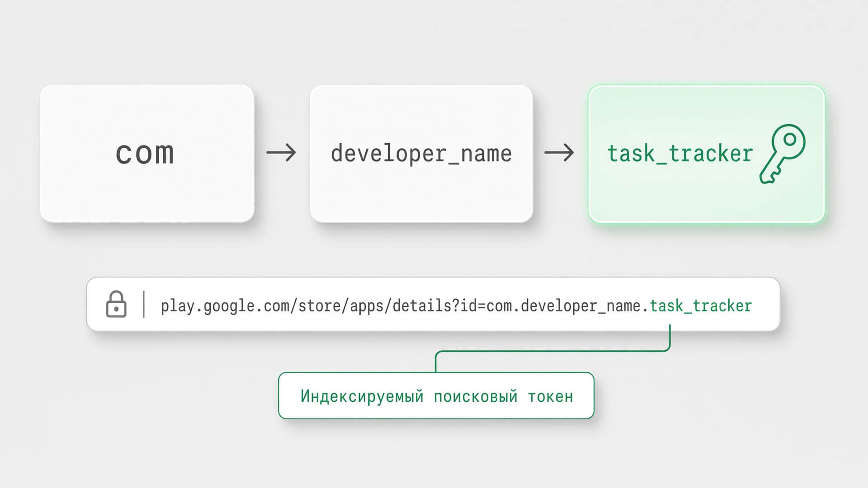Select the "com" card
Screen dimensions: 868x488
pyautogui.click(x=147, y=153)
